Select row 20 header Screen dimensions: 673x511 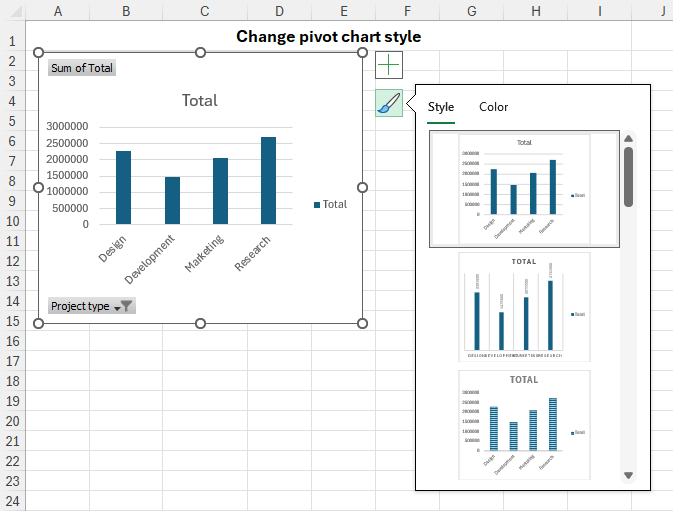pos(12,421)
